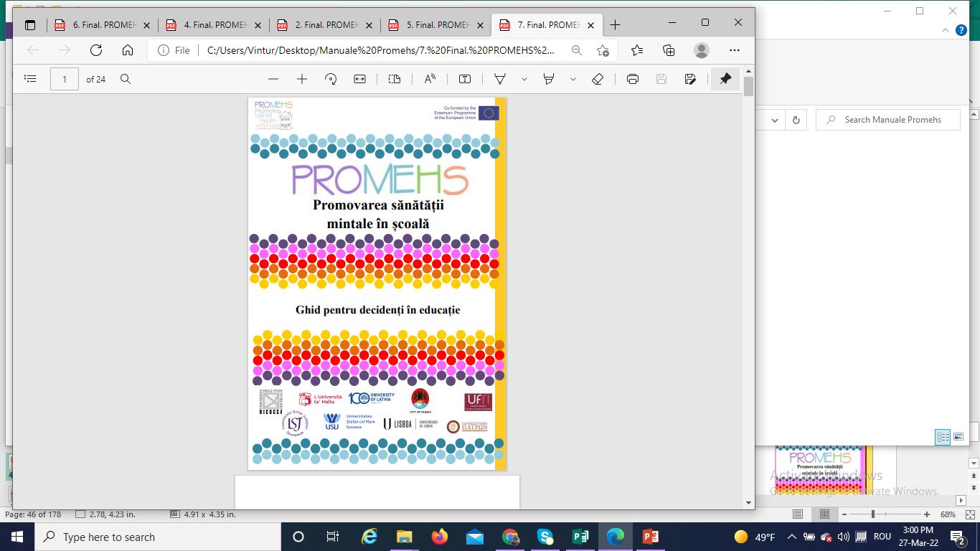Open Edge Collections
The image size is (980, 551).
coord(669,50)
